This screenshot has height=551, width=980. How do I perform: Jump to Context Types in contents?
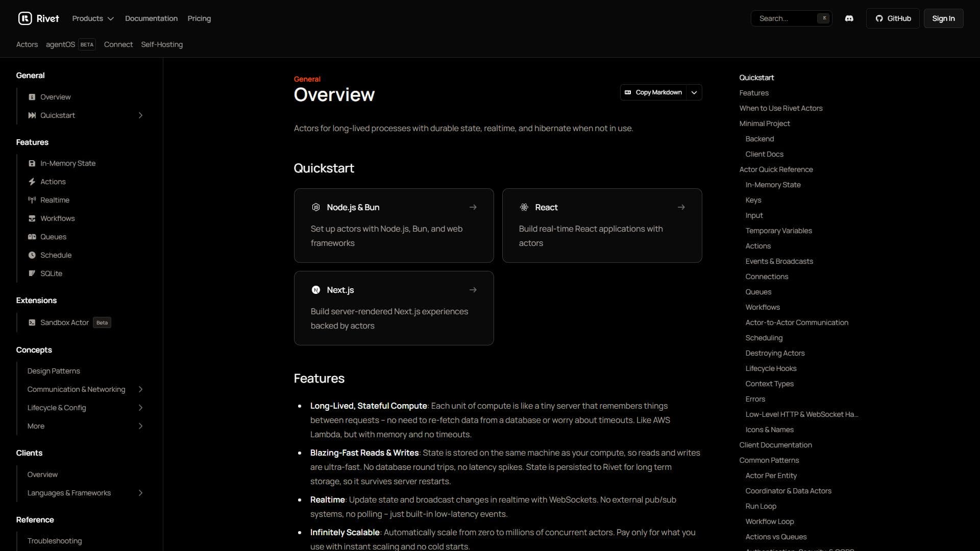[769, 384]
